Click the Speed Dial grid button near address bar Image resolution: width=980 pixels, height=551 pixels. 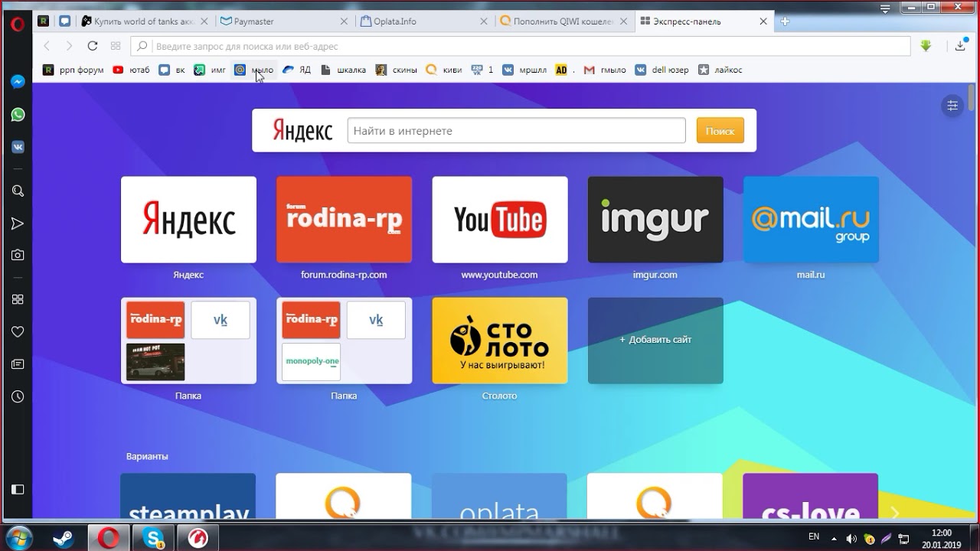(x=116, y=46)
